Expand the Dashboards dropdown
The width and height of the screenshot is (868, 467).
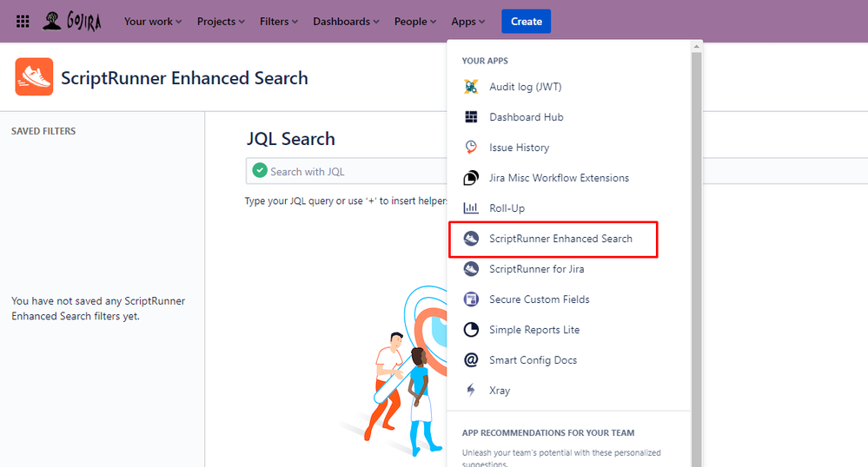(346, 22)
